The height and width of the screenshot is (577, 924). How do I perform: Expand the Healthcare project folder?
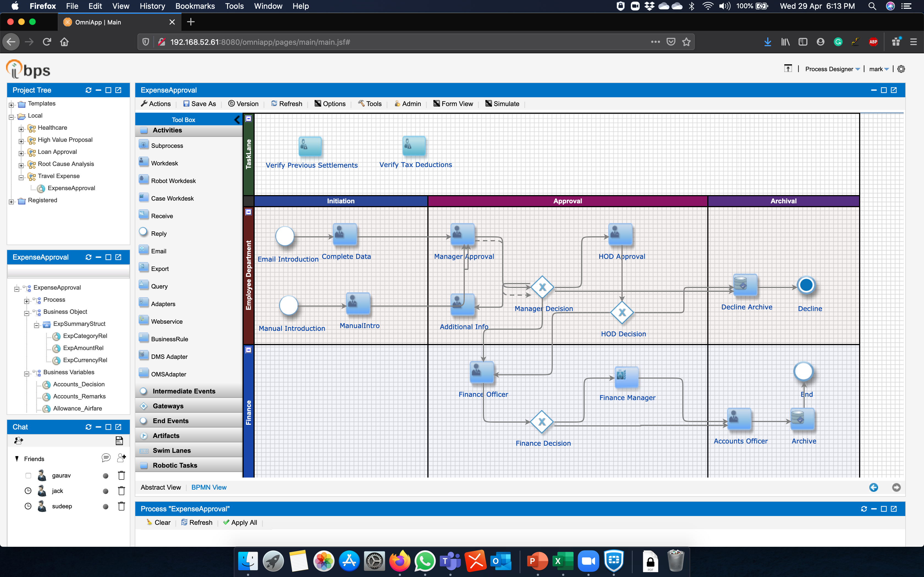point(21,129)
